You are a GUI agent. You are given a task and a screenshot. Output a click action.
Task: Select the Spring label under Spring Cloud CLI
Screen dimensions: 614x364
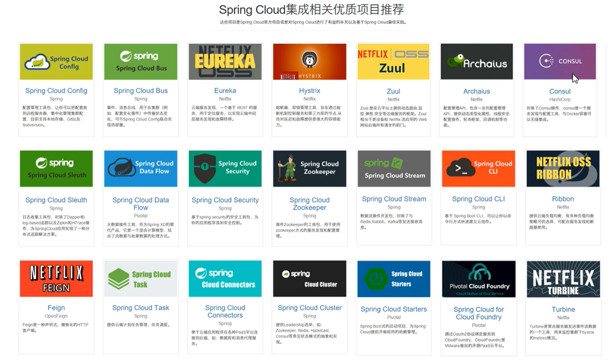pos(478,207)
